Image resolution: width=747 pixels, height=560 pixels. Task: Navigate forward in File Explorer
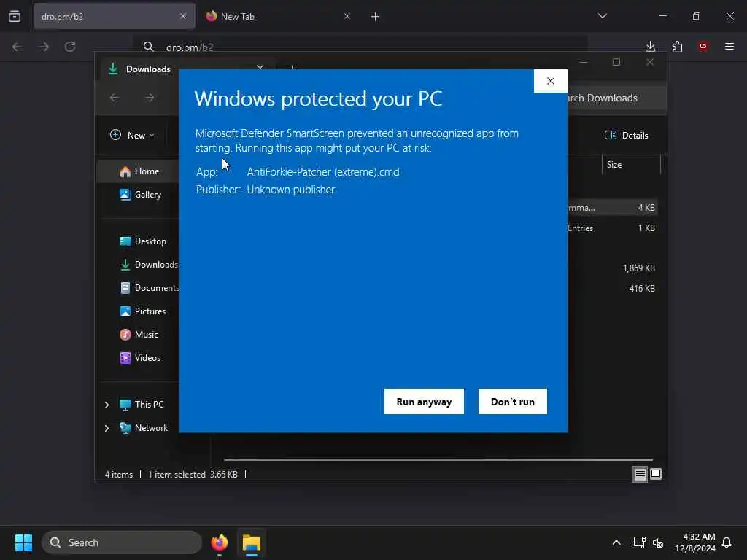[x=150, y=98]
